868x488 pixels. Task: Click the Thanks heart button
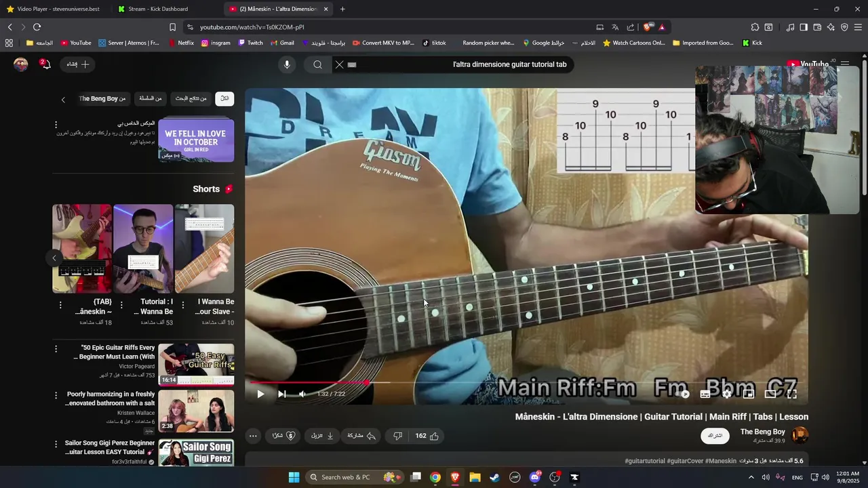pos(283,436)
